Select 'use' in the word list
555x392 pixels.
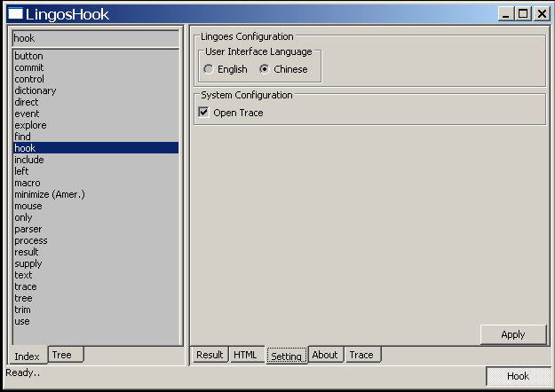point(96,321)
